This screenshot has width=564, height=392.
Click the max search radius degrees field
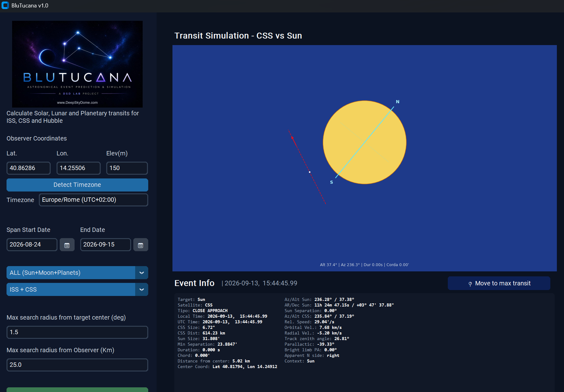click(77, 332)
